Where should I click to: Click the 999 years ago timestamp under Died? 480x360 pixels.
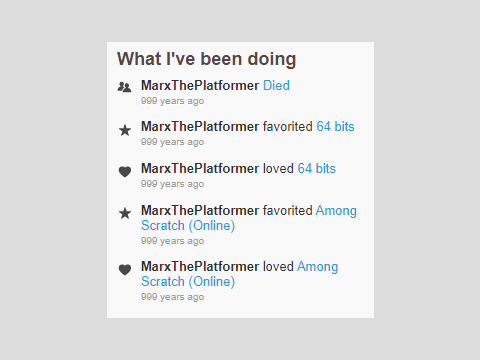[x=172, y=101]
